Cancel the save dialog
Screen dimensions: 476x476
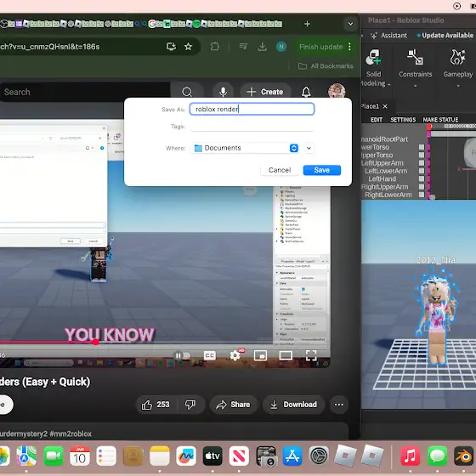[x=280, y=170]
